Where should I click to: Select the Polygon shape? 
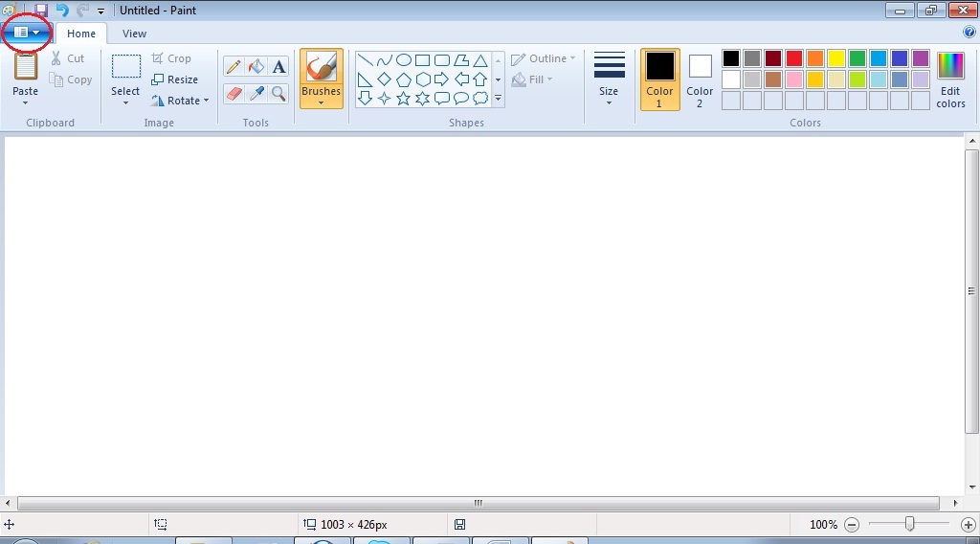click(x=461, y=60)
